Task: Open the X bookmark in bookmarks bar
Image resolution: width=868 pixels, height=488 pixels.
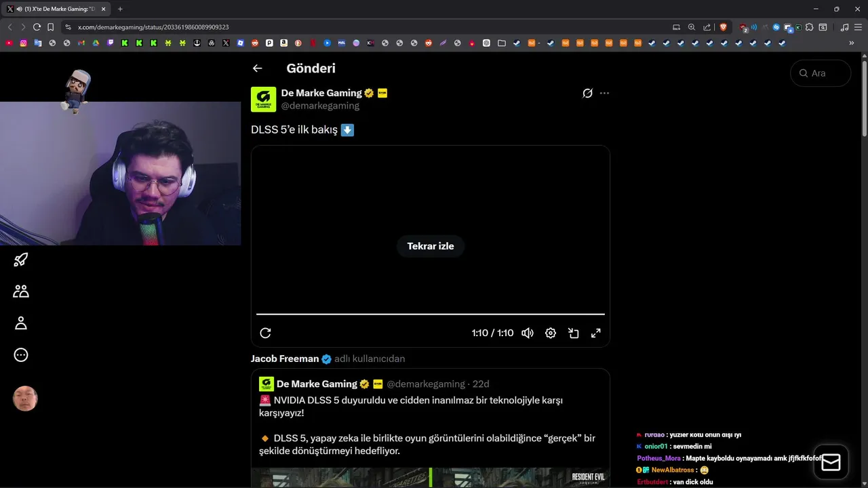Action: coord(226,43)
